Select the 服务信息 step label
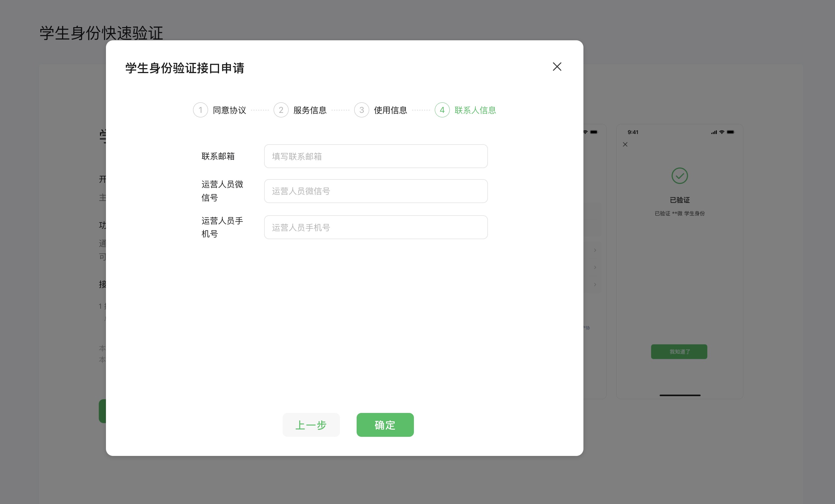 pos(310,110)
